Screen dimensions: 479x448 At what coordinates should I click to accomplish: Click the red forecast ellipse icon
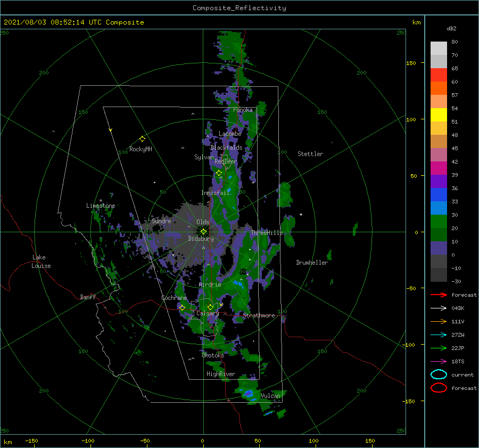pyautogui.click(x=439, y=388)
